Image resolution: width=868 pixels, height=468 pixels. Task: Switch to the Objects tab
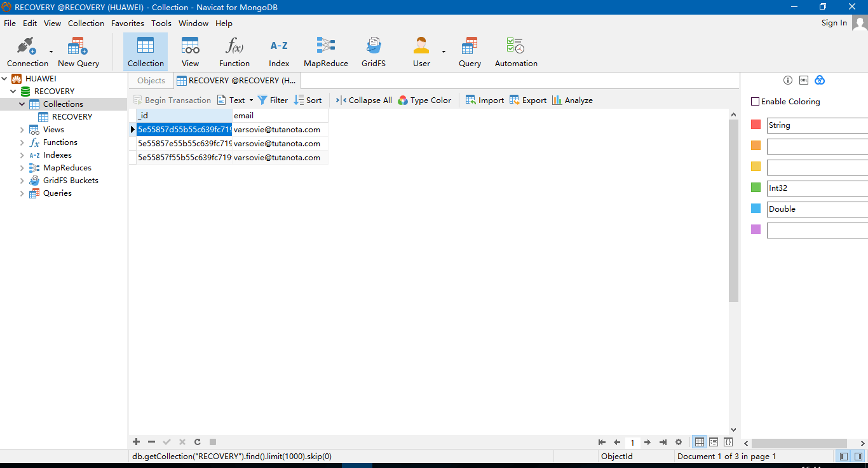pos(151,81)
